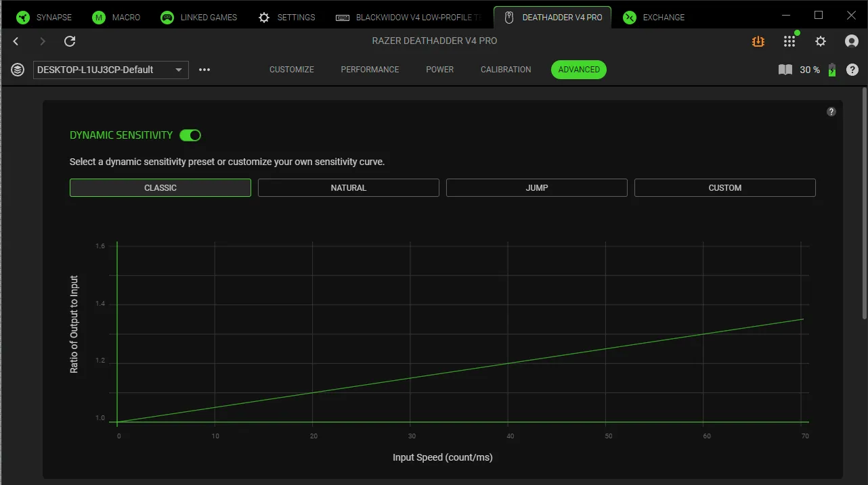Click the vertical scrollbar thumb
Screen dimensions: 868x485
coord(864,202)
